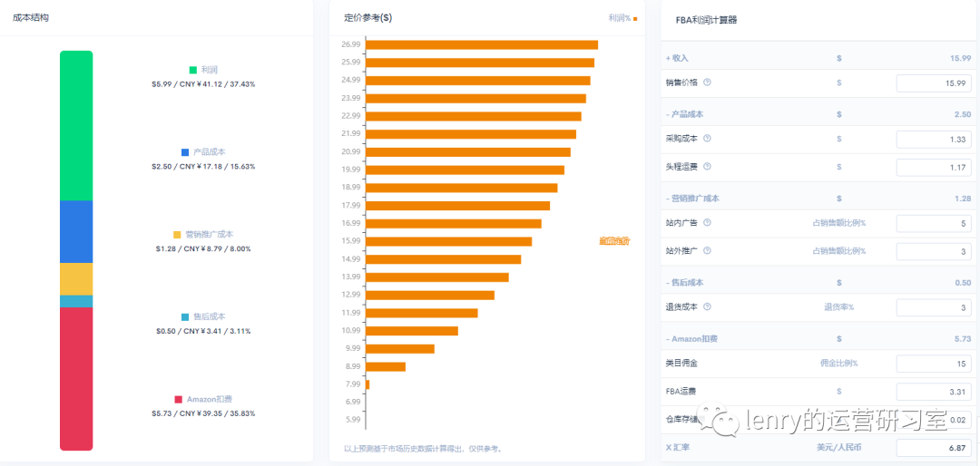Image resolution: width=980 pixels, height=466 pixels.
Task: Click the orange bar for price 15.99
Action: [449, 241]
